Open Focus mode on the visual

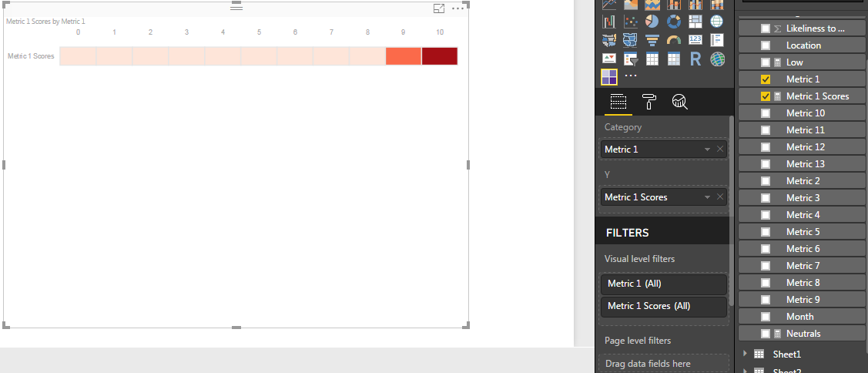point(439,8)
